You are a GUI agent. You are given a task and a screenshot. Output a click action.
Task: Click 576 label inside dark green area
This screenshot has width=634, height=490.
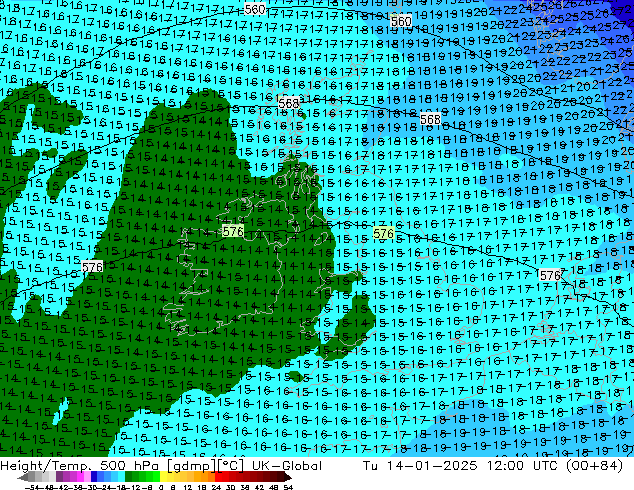(233, 231)
